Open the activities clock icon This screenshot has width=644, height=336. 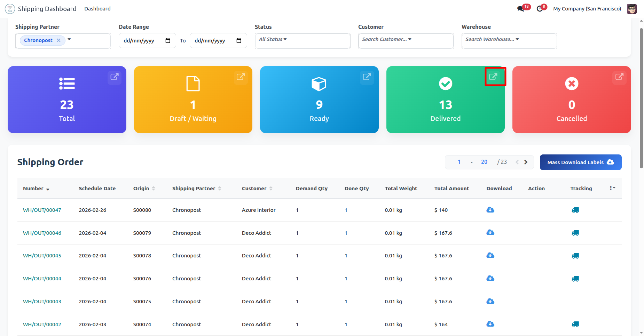pyautogui.click(x=540, y=9)
